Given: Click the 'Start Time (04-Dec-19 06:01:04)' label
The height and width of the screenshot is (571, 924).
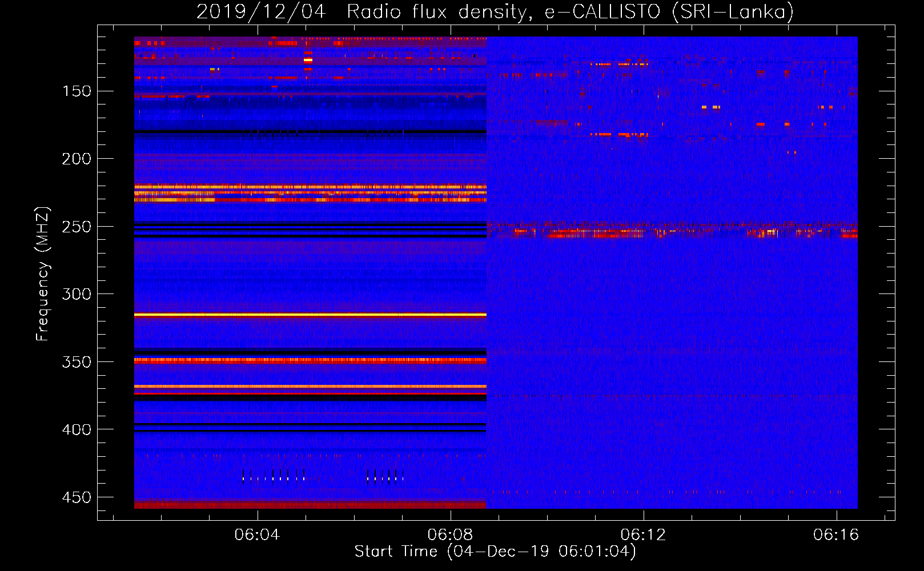Looking at the screenshot, I should (x=495, y=552).
